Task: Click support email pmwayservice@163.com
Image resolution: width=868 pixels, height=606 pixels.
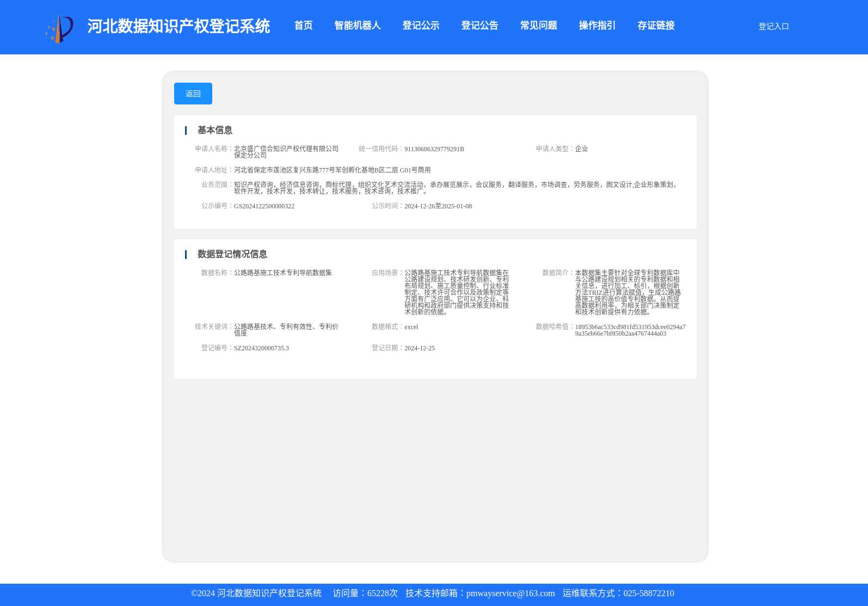Action: coord(510,593)
